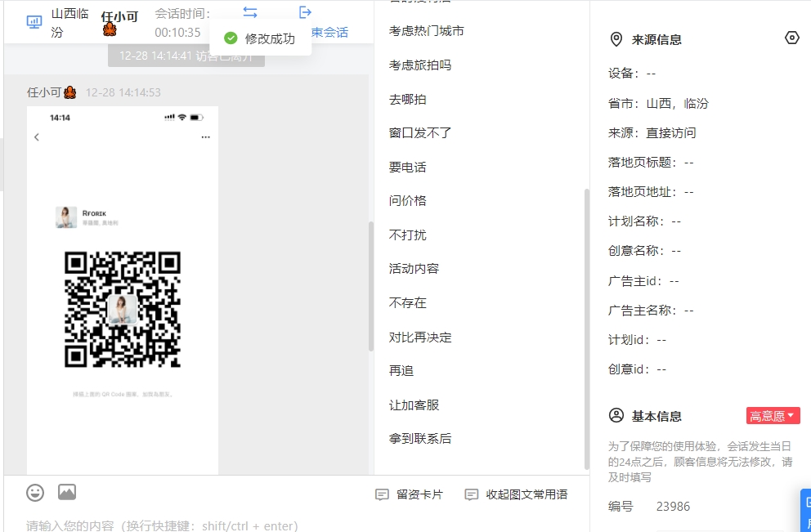Select quick phrase 考虑热门城市

click(x=426, y=31)
